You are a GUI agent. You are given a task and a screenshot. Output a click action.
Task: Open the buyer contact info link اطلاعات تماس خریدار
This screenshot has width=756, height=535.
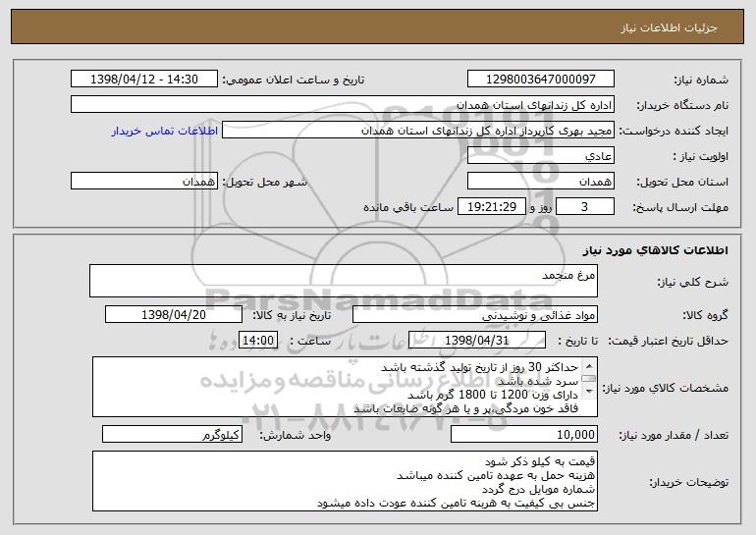(164, 132)
